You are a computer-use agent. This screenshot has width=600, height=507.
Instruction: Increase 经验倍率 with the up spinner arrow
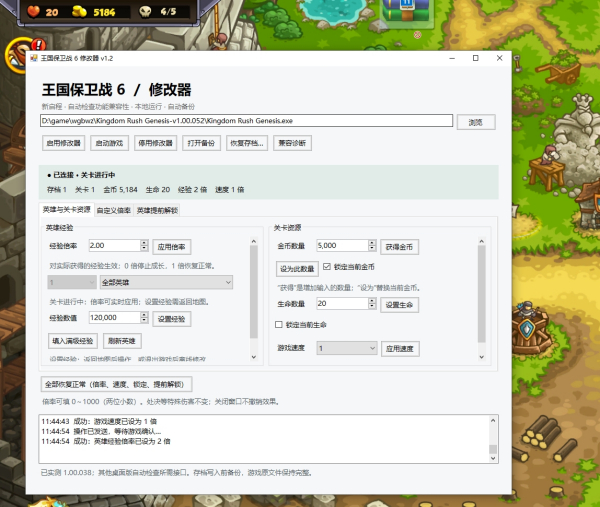(x=144, y=243)
